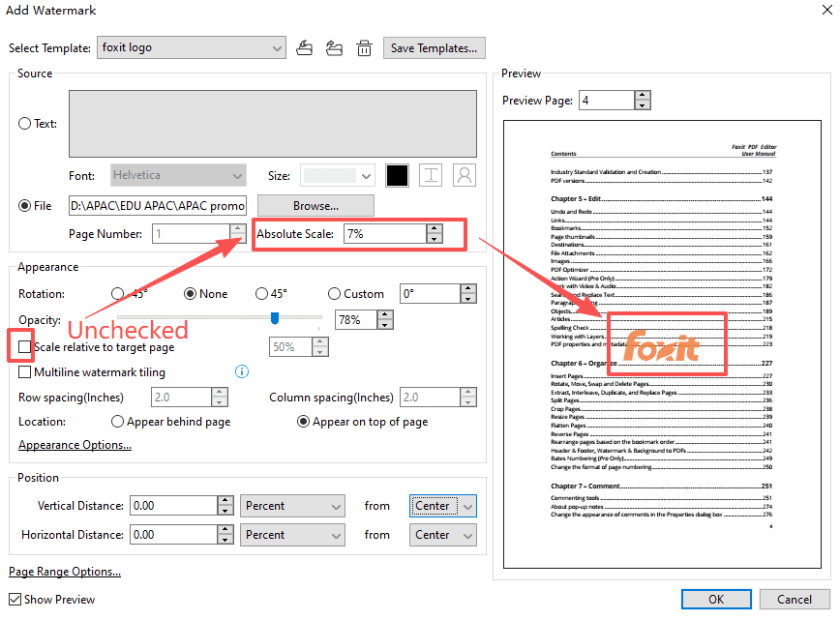840x620 pixels.
Task: Close the Add Watermark dialog
Action: click(x=827, y=10)
